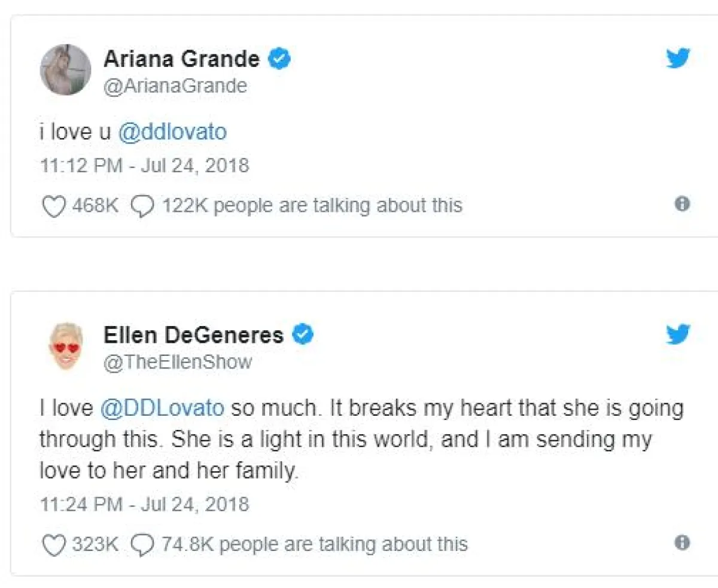Open the Ellen DeGeneres display name link
Viewport: 718px width, 588px height.
(x=194, y=335)
